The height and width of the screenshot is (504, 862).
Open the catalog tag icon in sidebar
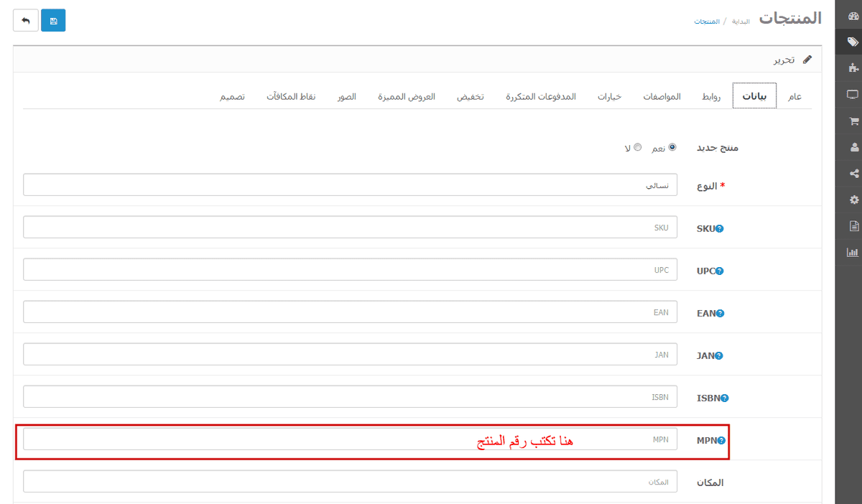click(x=853, y=42)
